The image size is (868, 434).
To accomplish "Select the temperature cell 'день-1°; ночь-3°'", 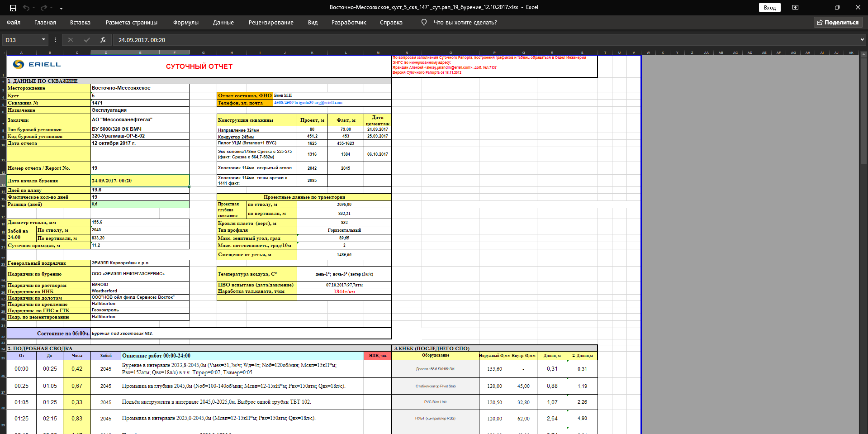I will (x=344, y=274).
